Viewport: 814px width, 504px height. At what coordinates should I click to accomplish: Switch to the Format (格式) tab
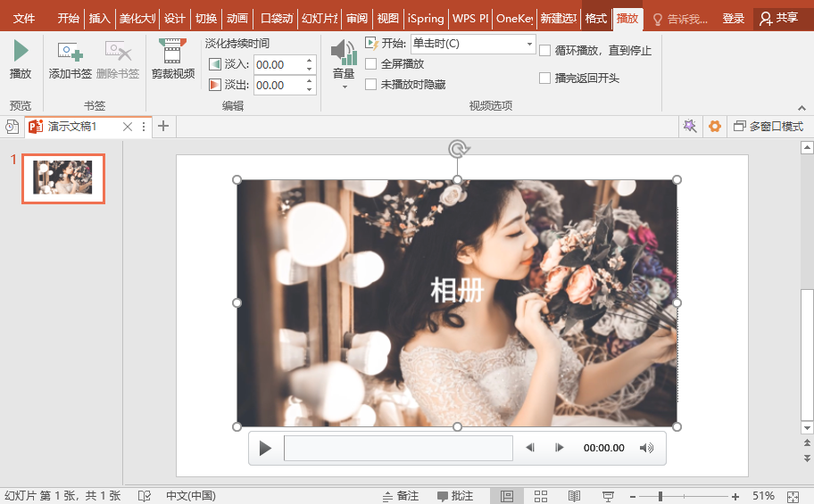click(596, 19)
